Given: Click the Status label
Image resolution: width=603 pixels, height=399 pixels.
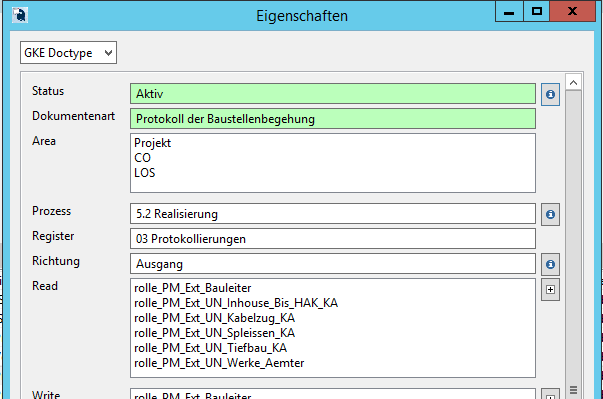Looking at the screenshot, I should tap(48, 91).
